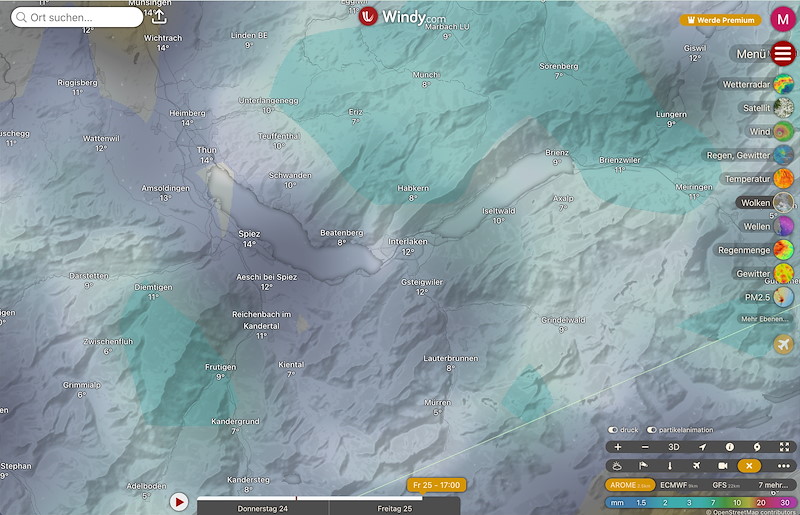
Task: Select the GFS model tab
Action: (x=727, y=485)
